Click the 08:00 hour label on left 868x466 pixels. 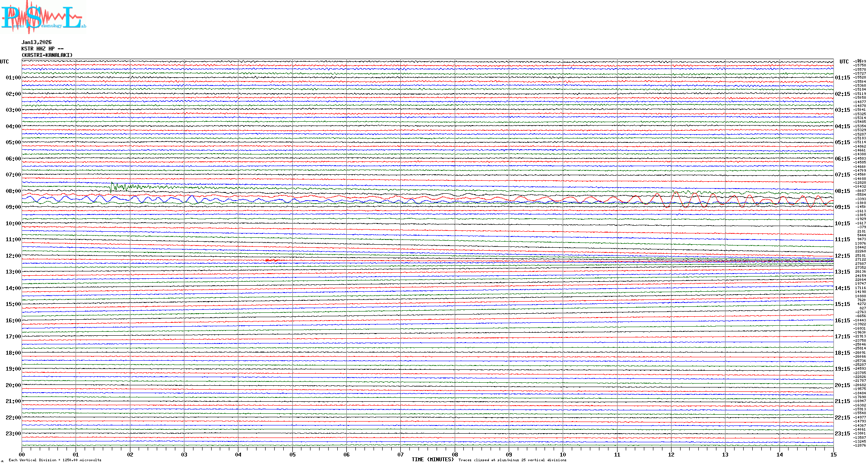(x=13, y=191)
